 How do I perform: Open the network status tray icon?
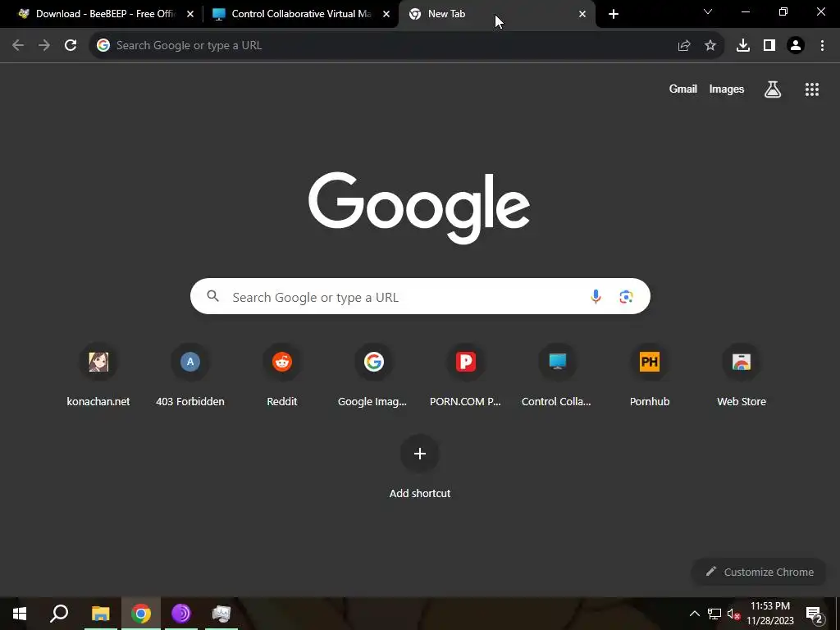click(x=714, y=614)
